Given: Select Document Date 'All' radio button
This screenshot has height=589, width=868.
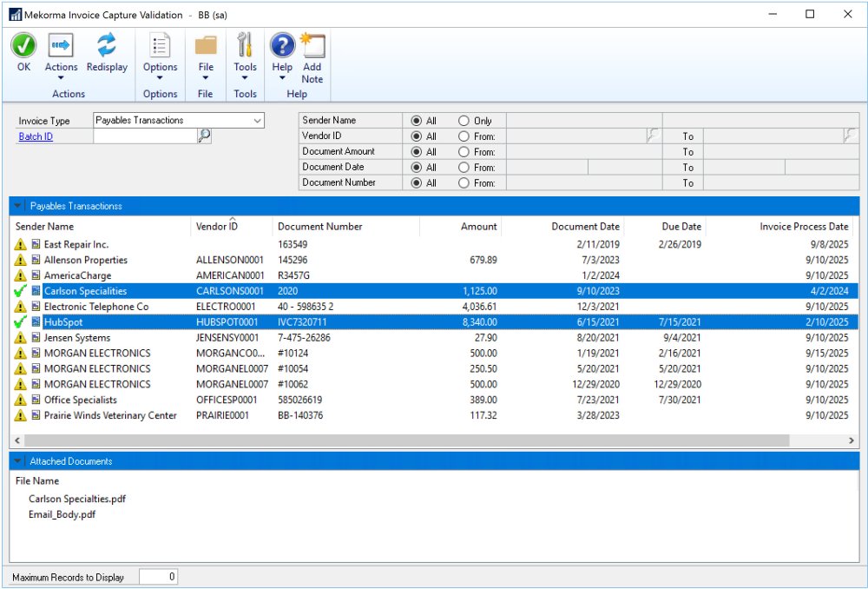Looking at the screenshot, I should pos(417,168).
